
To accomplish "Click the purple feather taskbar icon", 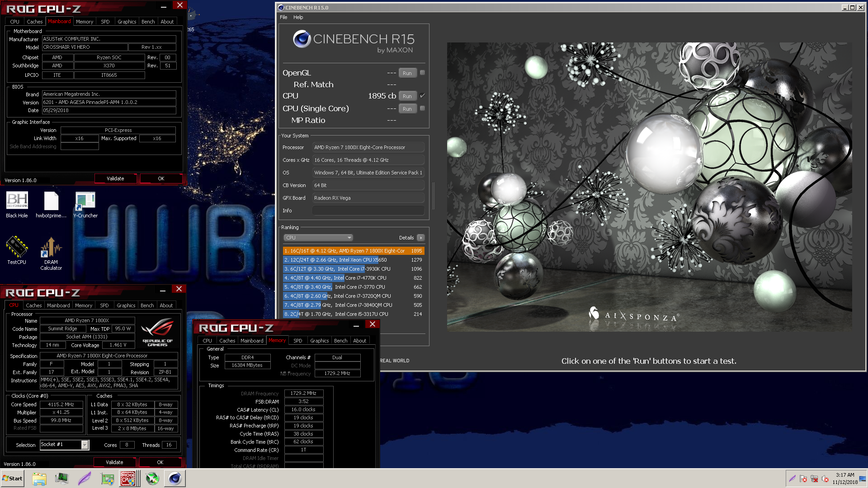I will (85, 479).
